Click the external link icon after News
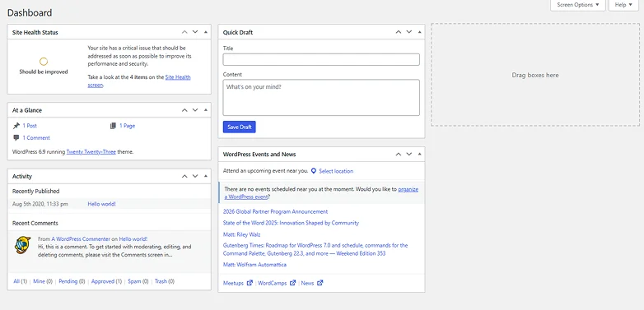The width and height of the screenshot is (644, 310). pos(320,283)
